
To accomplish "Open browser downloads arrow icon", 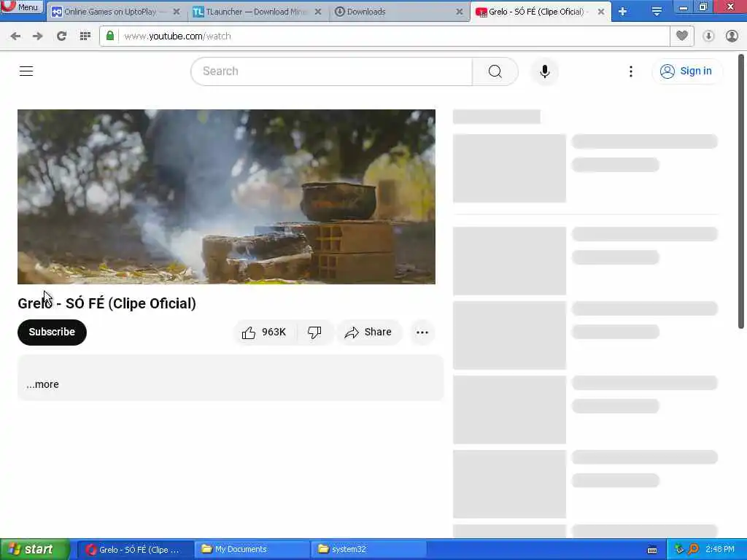I will pyautogui.click(x=708, y=36).
